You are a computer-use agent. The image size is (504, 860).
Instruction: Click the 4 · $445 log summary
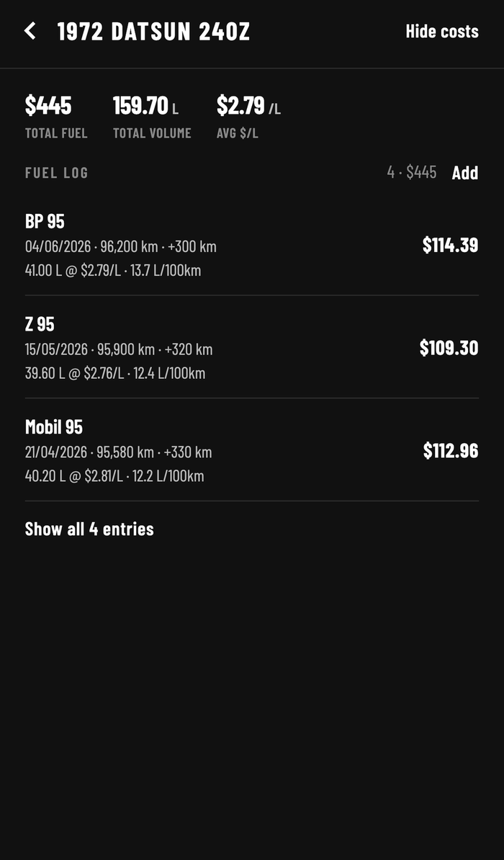(412, 172)
